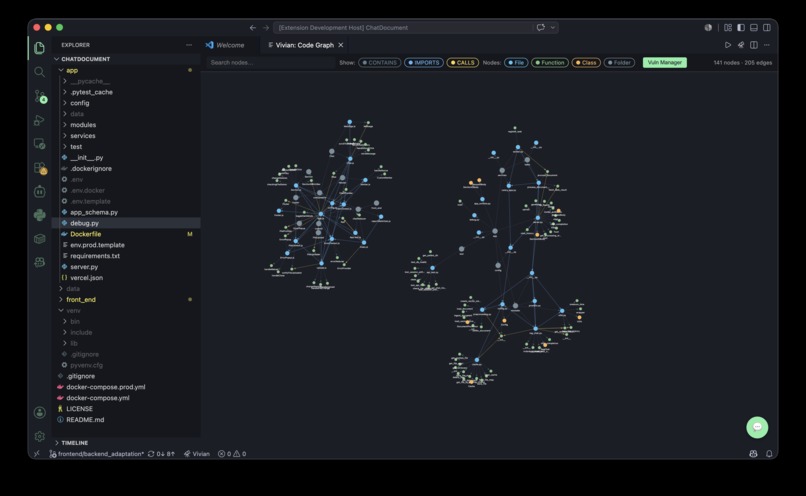Click the Search nodes input field
Viewport: 806px width, 496px height.
270,63
